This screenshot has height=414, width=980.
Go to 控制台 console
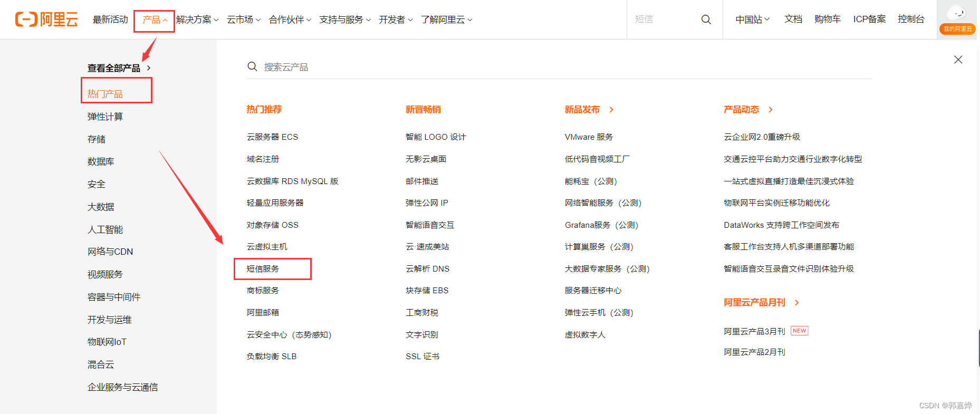tap(911, 19)
